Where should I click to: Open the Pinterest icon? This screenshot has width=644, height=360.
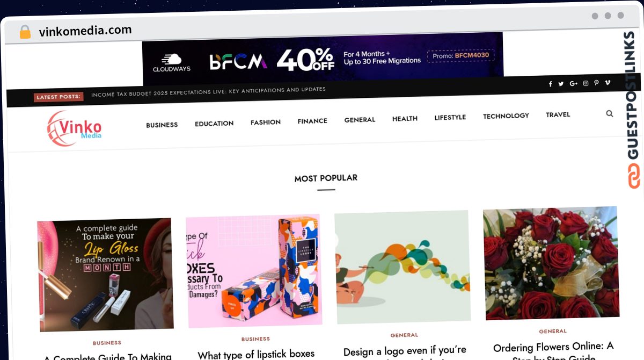click(596, 83)
